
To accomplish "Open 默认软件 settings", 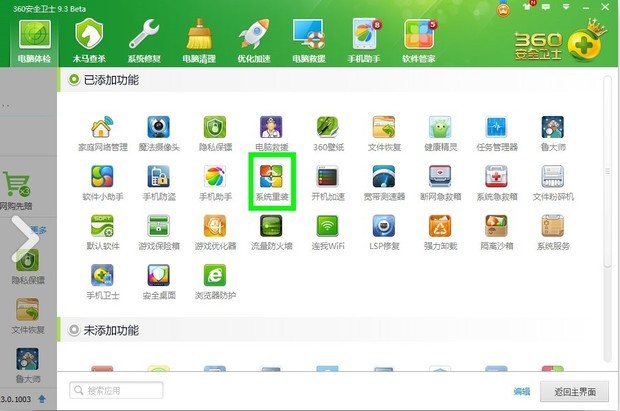I will point(102,233).
